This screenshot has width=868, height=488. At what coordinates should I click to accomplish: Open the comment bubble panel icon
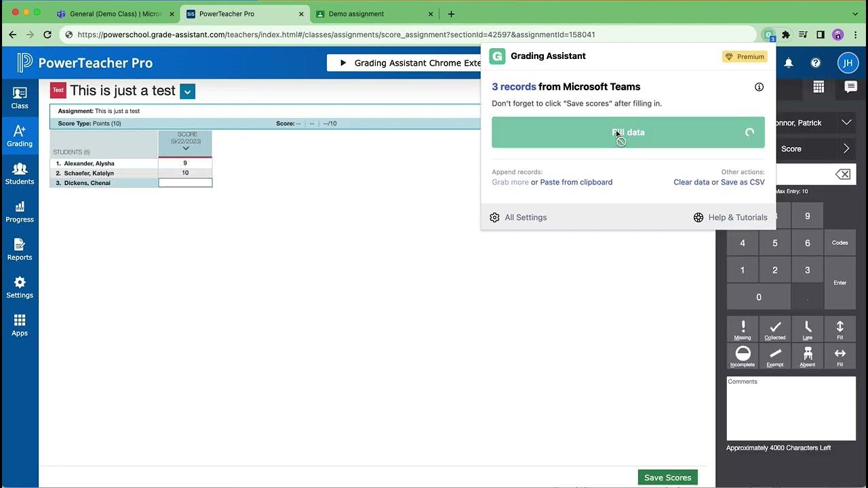pos(850,87)
